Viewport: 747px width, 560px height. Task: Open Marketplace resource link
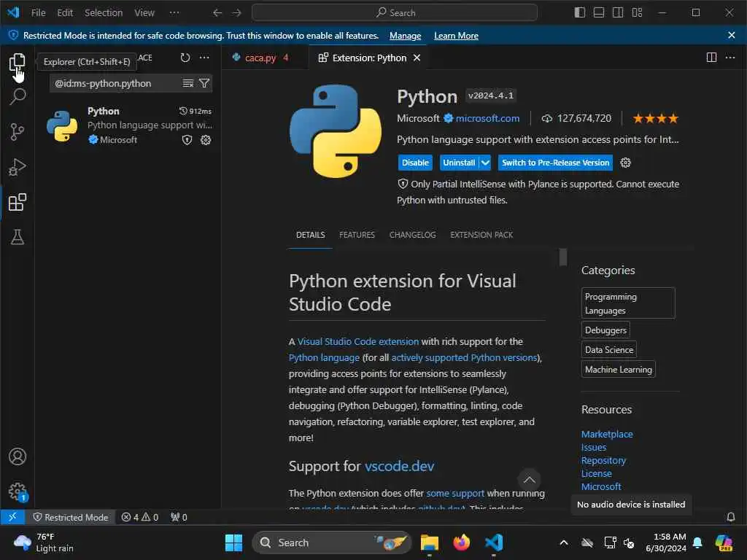pos(607,435)
